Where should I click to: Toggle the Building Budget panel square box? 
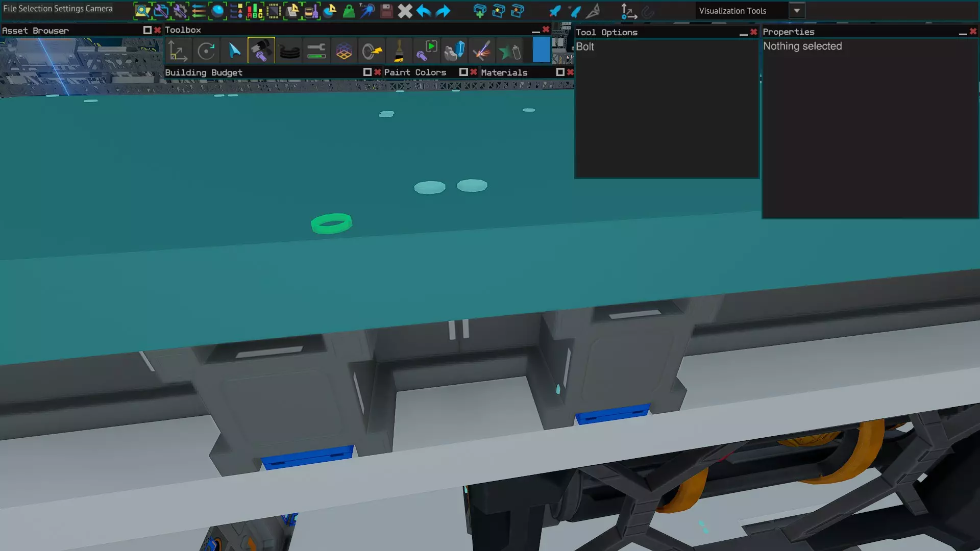coord(367,72)
